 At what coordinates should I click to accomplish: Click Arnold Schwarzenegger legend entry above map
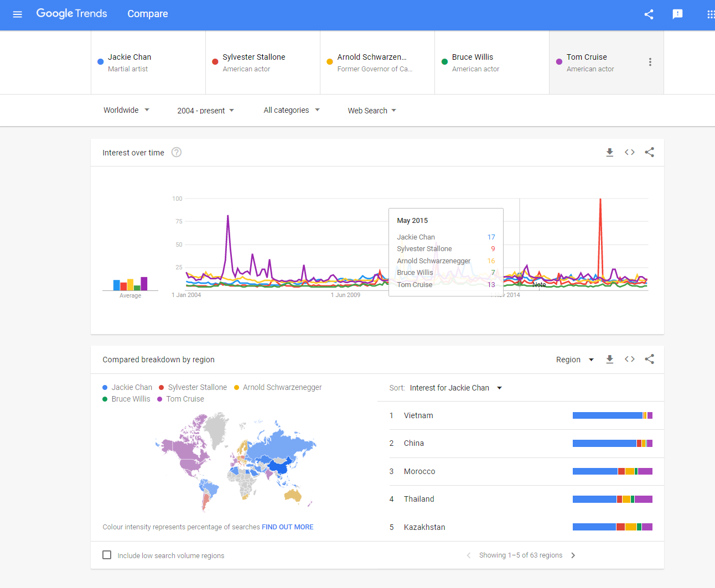[x=278, y=387]
